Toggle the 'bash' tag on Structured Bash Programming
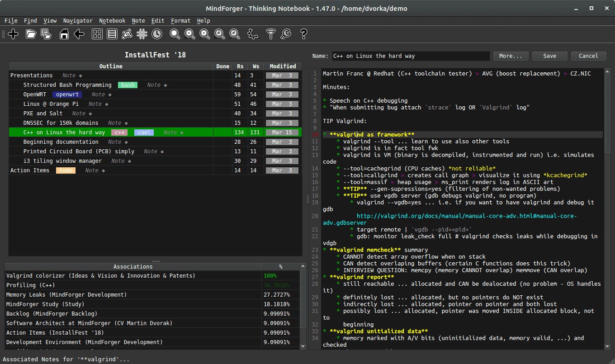The width and height of the screenshot is (615, 364). coord(127,85)
